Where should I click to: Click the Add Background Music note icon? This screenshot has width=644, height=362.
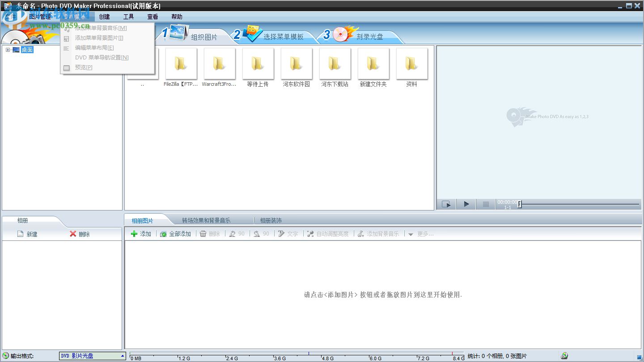(361, 233)
